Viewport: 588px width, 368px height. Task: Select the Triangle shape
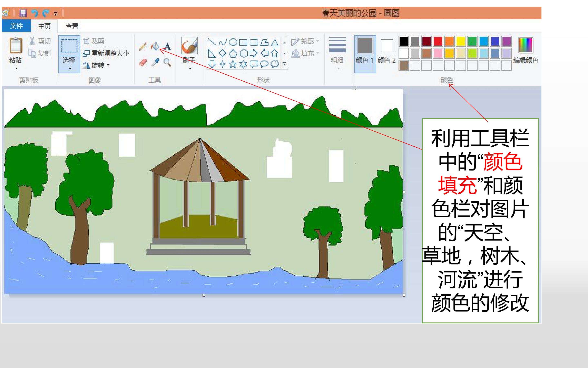pyautogui.click(x=275, y=42)
